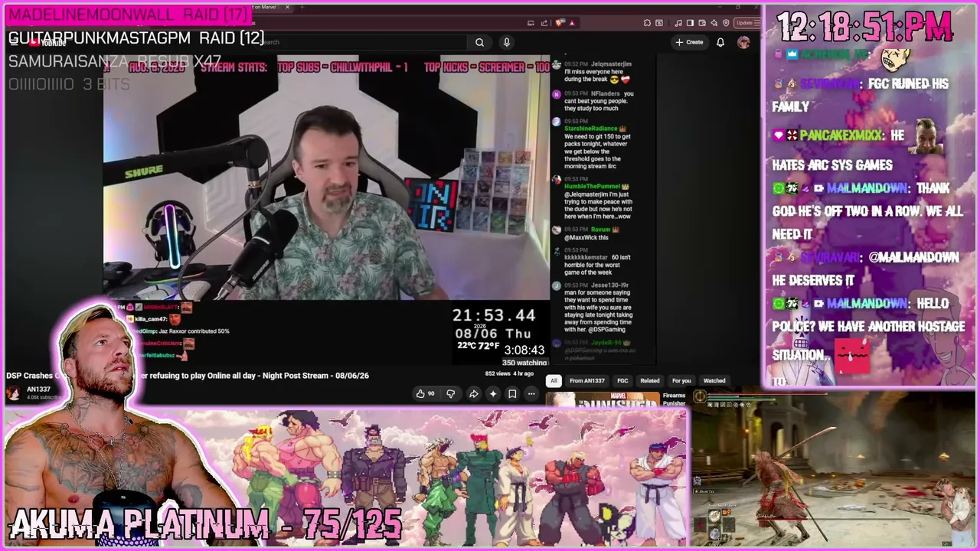Click the cast screen icon in address bar
Image resolution: width=980 pixels, height=551 pixels.
pyautogui.click(x=531, y=23)
